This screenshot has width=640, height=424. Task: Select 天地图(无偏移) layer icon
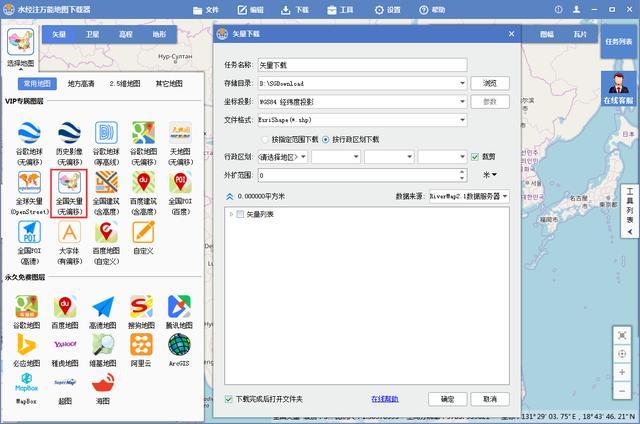pos(180,133)
